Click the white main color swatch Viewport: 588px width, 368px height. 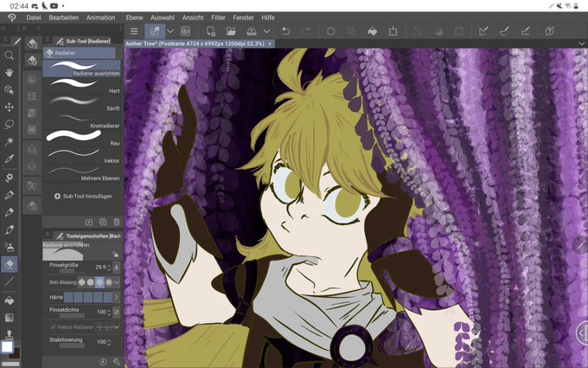[x=7, y=346]
